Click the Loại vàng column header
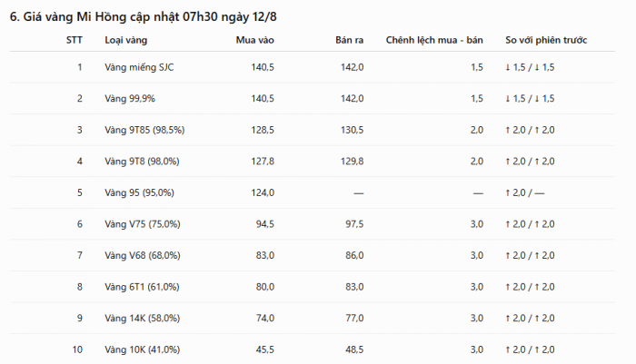 pyautogui.click(x=125, y=40)
